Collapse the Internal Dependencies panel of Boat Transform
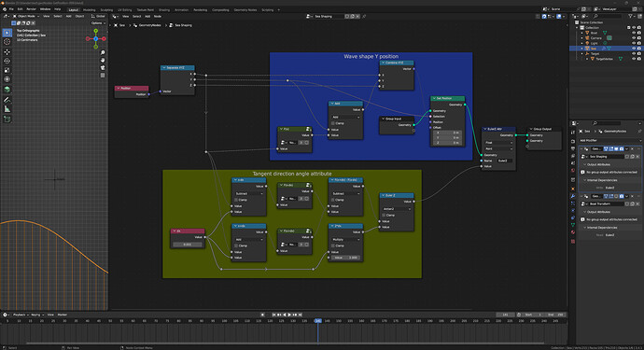The width and height of the screenshot is (644, 350). tap(599, 228)
